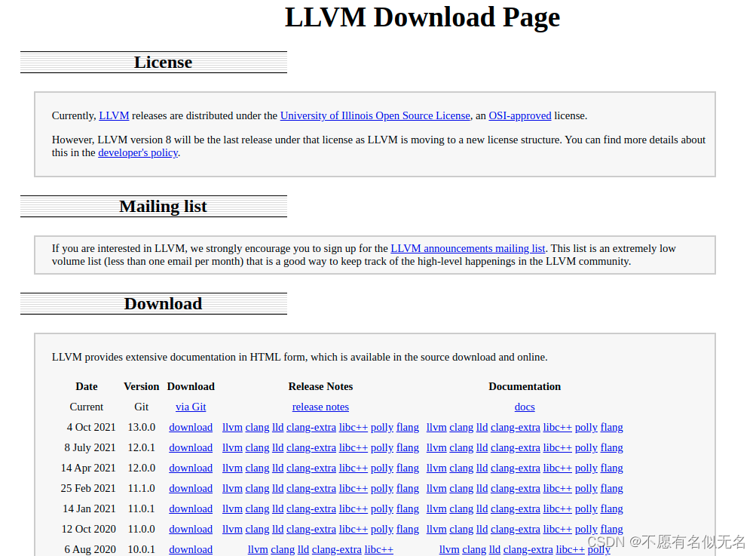Open 12.0.0 llvm release notes
Image resolution: width=756 pixels, height=556 pixels.
point(232,468)
